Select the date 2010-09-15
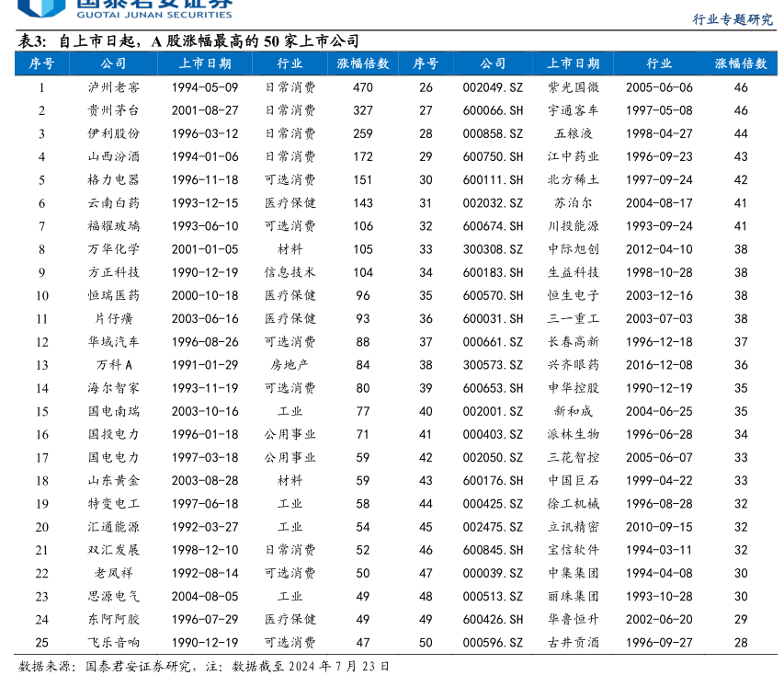The width and height of the screenshot is (784, 698). 659,527
